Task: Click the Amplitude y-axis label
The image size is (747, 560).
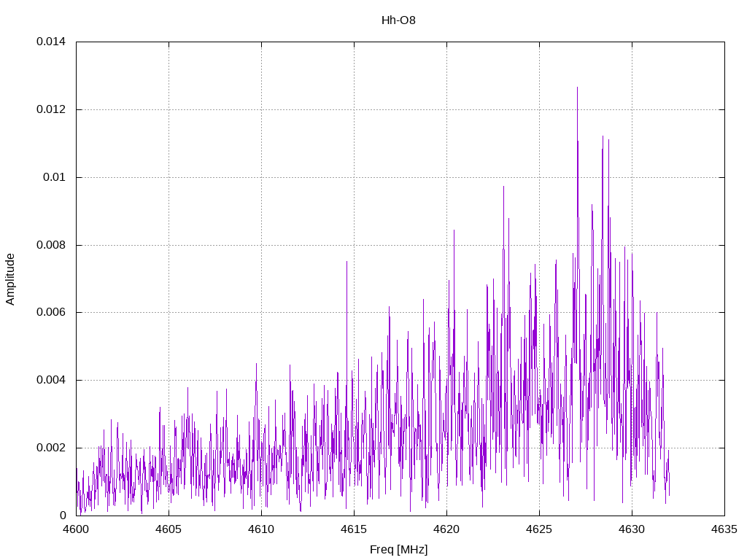Action: 10,279
